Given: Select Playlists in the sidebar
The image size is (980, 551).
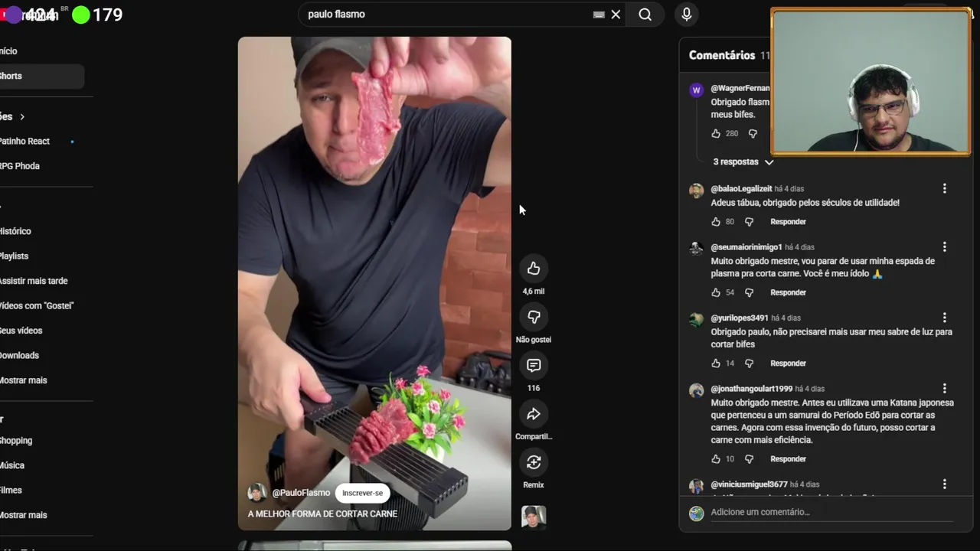Looking at the screenshot, I should (x=41, y=256).
